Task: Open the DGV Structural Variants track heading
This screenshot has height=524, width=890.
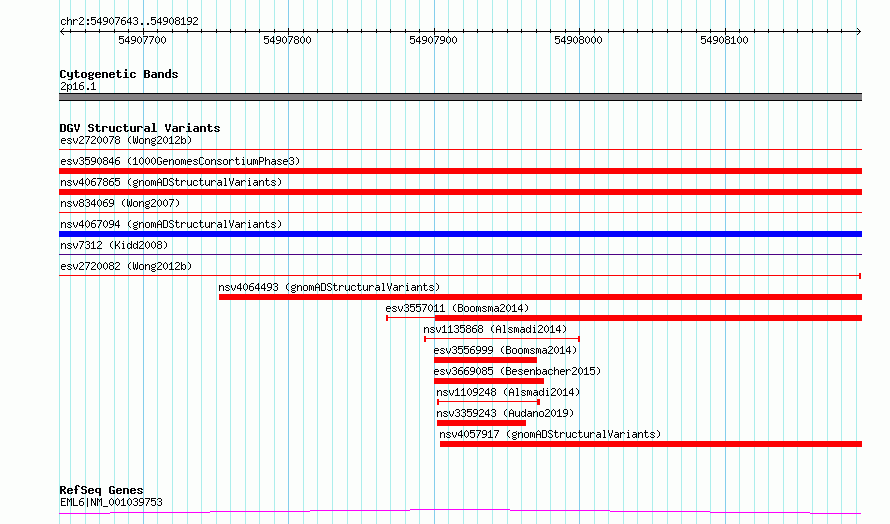Action: click(x=140, y=128)
